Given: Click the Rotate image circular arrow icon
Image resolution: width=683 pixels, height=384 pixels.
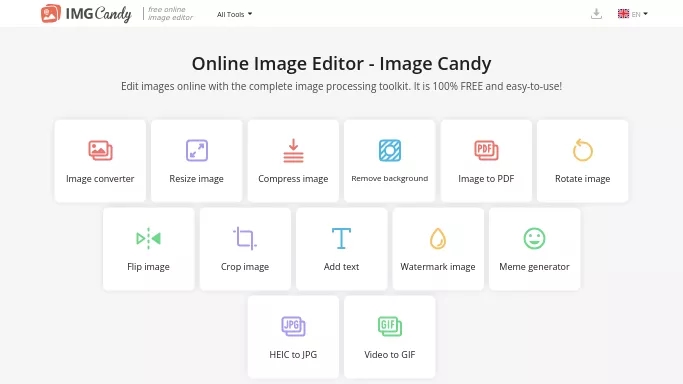Looking at the screenshot, I should tap(582, 150).
